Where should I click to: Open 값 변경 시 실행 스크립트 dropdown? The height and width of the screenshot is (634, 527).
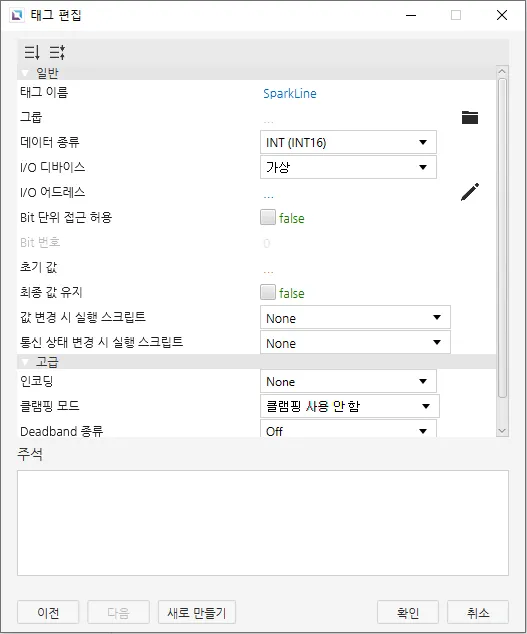tap(355, 317)
